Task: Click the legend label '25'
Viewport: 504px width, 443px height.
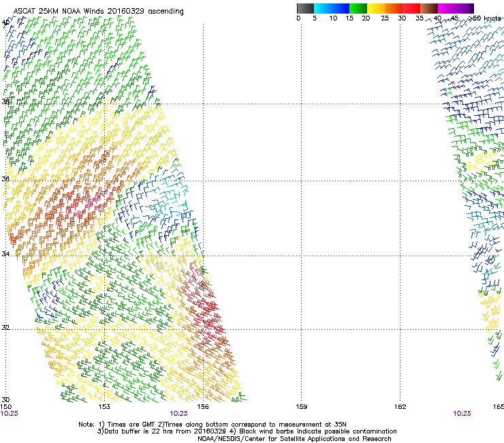Action: [x=385, y=18]
